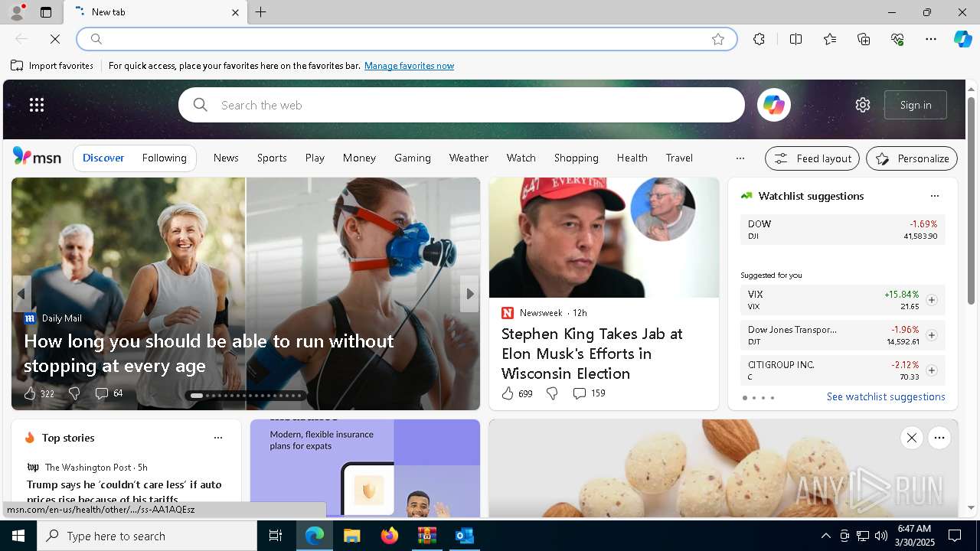Open the profile avatar icon

16,12
